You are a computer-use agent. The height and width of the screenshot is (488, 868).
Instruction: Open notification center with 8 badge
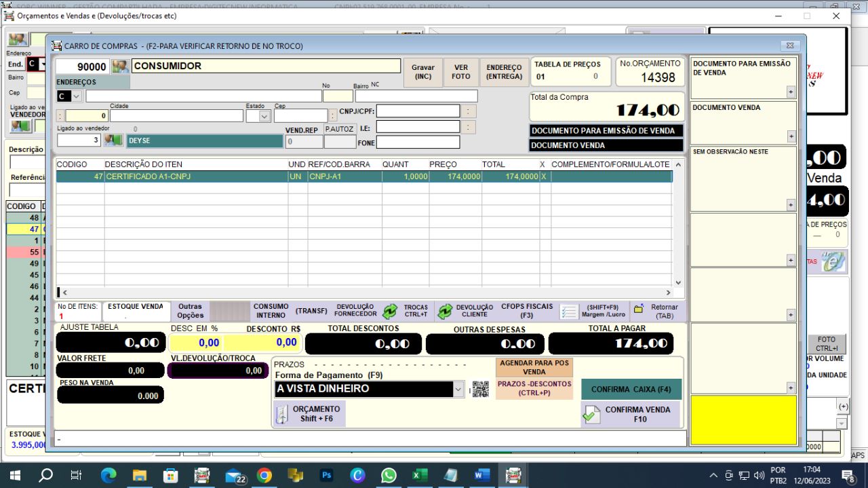(848, 475)
